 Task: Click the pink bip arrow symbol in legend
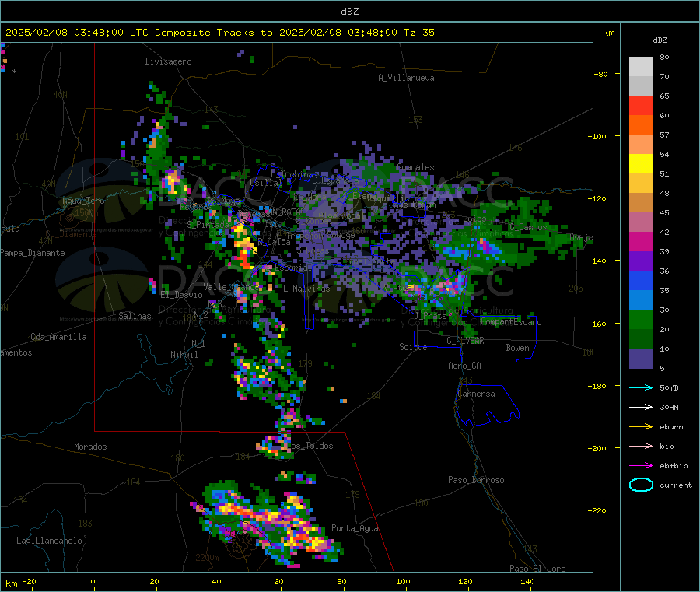641,446
